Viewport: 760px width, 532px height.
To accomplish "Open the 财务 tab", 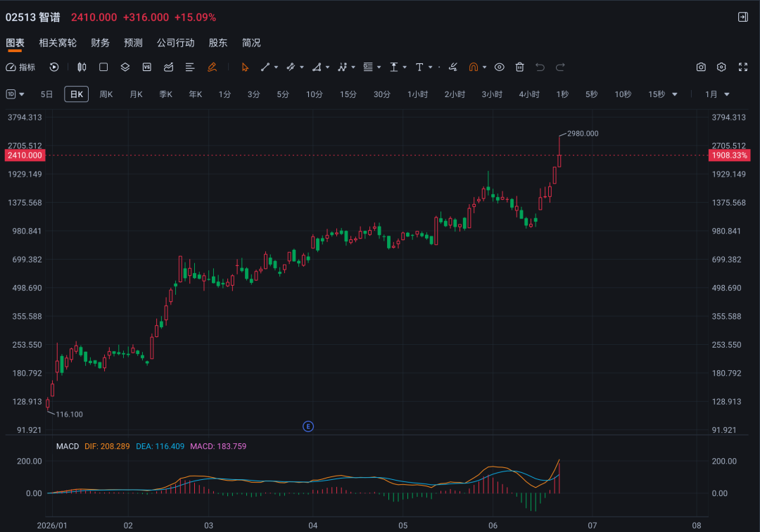I will click(101, 43).
